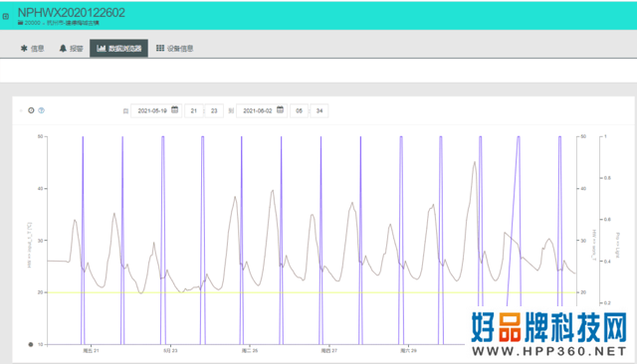Viewport: 637px width, 364px height.
Task: Open the calendar picker for start date 2021-05-19
Action: (x=175, y=110)
